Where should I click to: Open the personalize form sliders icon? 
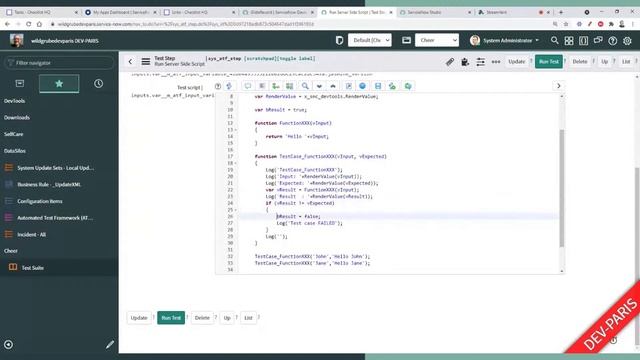480,62
